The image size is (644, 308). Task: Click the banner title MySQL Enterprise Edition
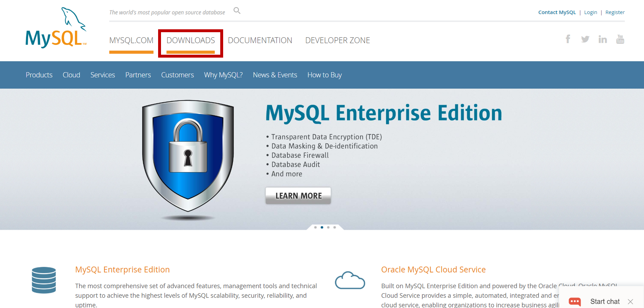(384, 113)
